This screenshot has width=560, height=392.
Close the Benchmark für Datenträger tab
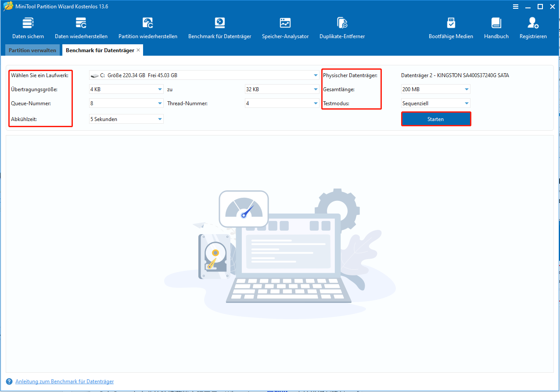(138, 50)
